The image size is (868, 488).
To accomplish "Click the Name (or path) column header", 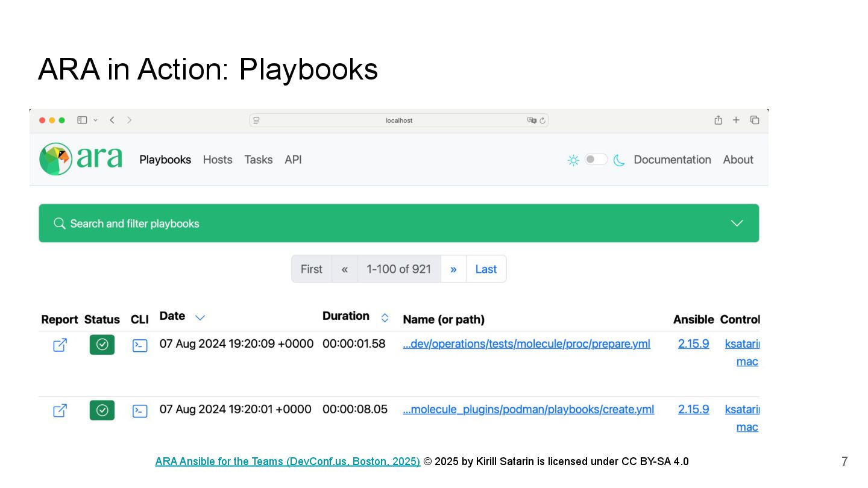I will (444, 319).
